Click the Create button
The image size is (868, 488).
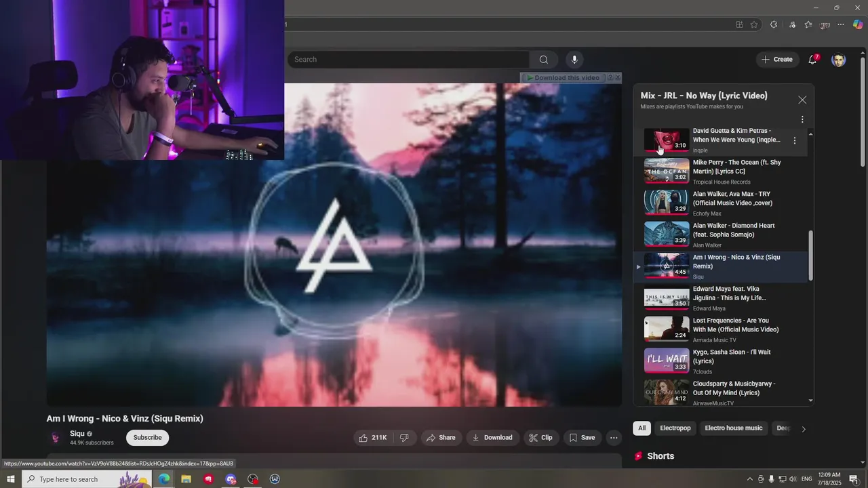tap(777, 60)
